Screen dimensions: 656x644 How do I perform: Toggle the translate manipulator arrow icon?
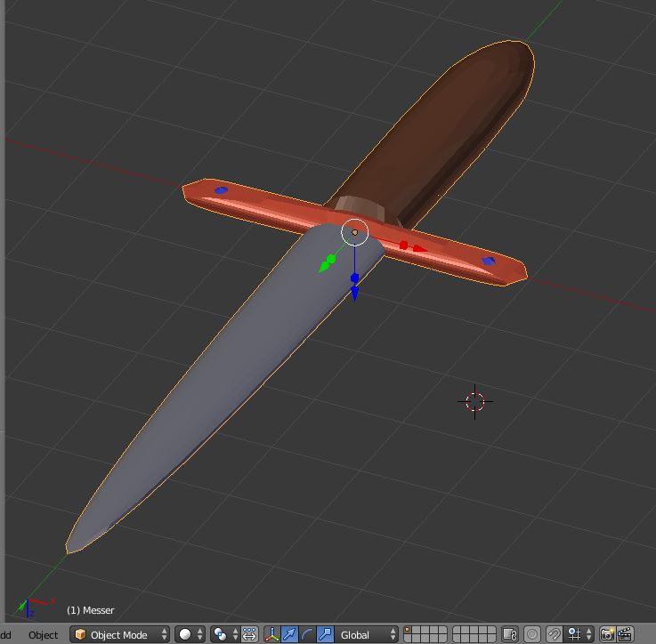[x=289, y=634]
